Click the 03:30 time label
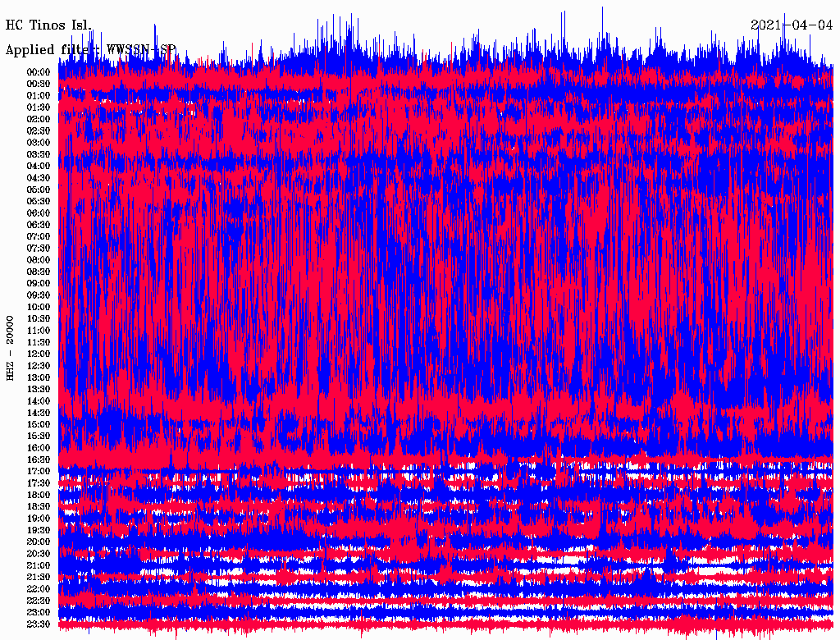The height and width of the screenshot is (640, 840). coord(39,154)
